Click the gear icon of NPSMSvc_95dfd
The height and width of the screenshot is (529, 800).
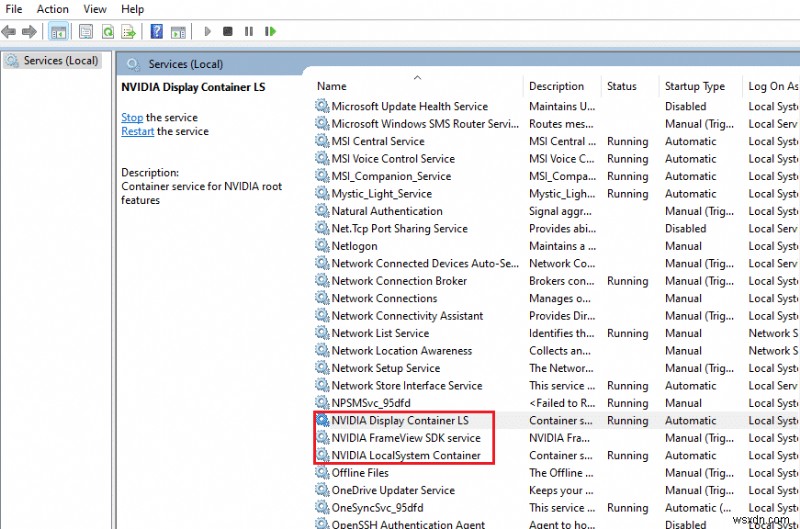coord(322,402)
